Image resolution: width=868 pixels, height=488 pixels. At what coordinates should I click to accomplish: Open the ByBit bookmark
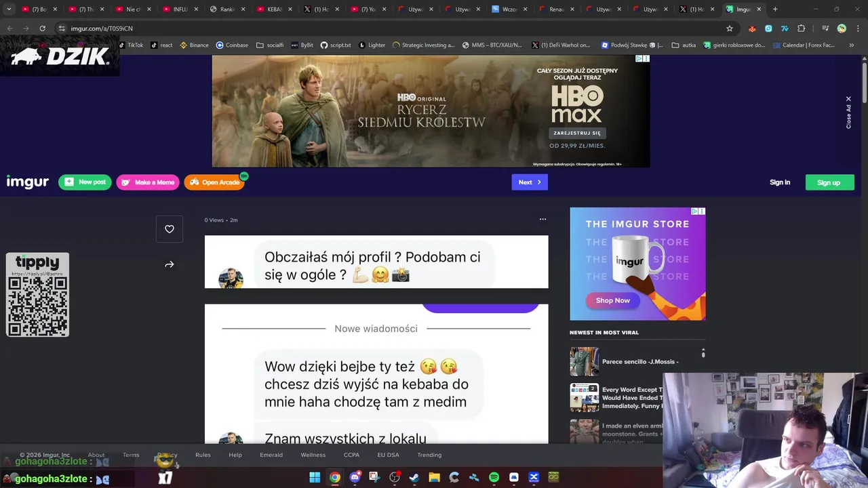(302, 45)
